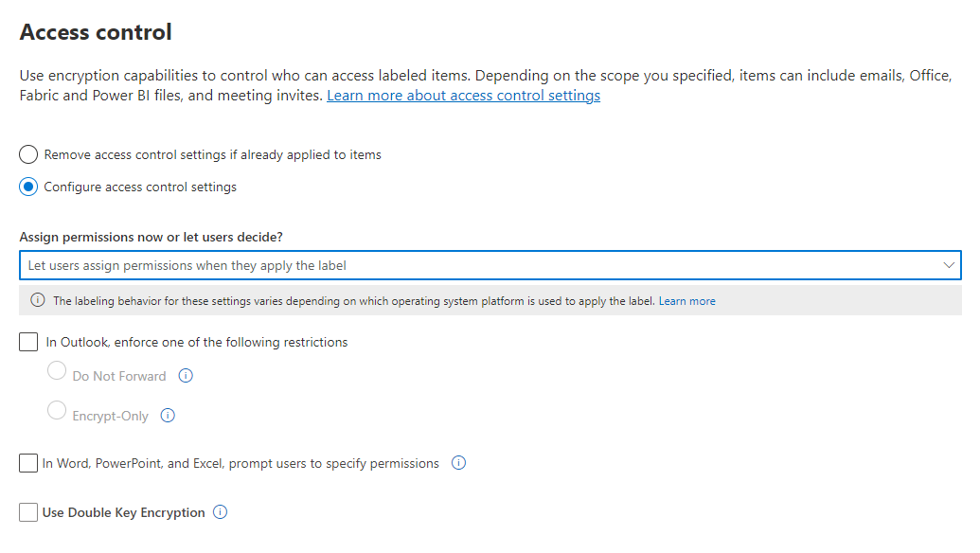Image resolution: width=980 pixels, height=553 pixels.
Task: Click the Assign permissions now question label
Action: click(151, 237)
